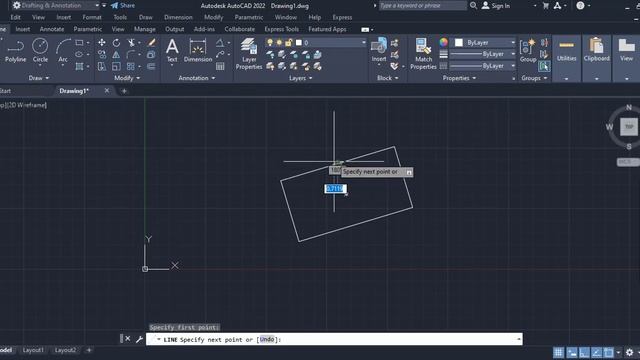640x360 pixels.
Task: Open the Dimension menu
Action: [178, 18]
